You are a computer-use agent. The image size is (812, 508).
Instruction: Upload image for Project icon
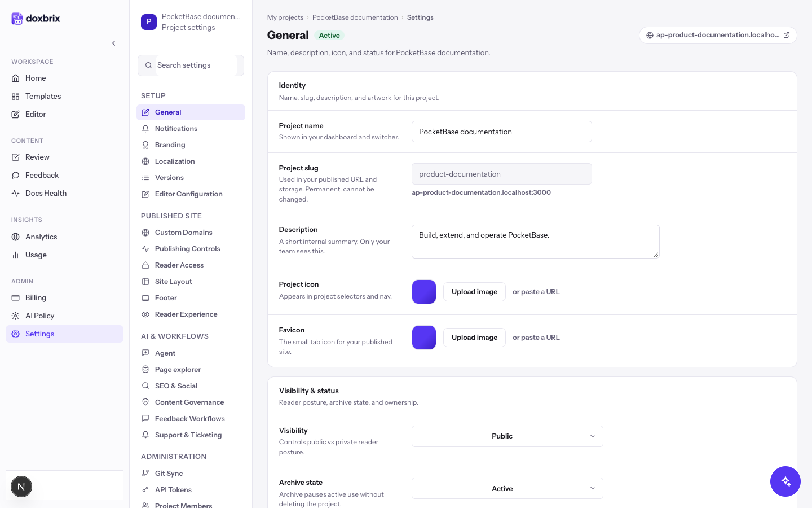(x=474, y=292)
